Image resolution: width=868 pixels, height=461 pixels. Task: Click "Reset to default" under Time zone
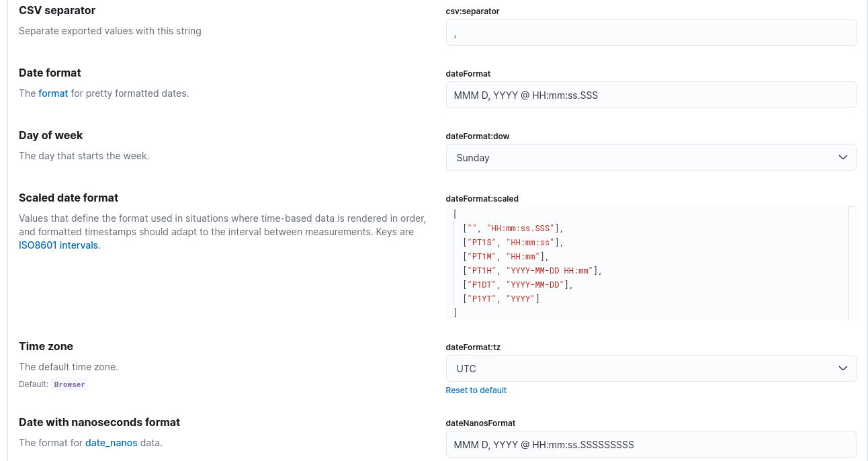(476, 390)
